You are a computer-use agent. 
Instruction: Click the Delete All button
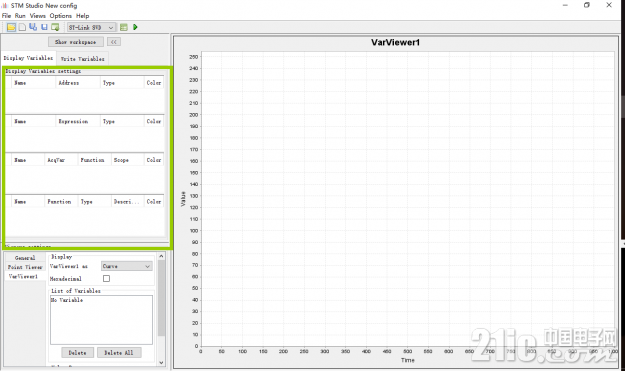point(119,353)
